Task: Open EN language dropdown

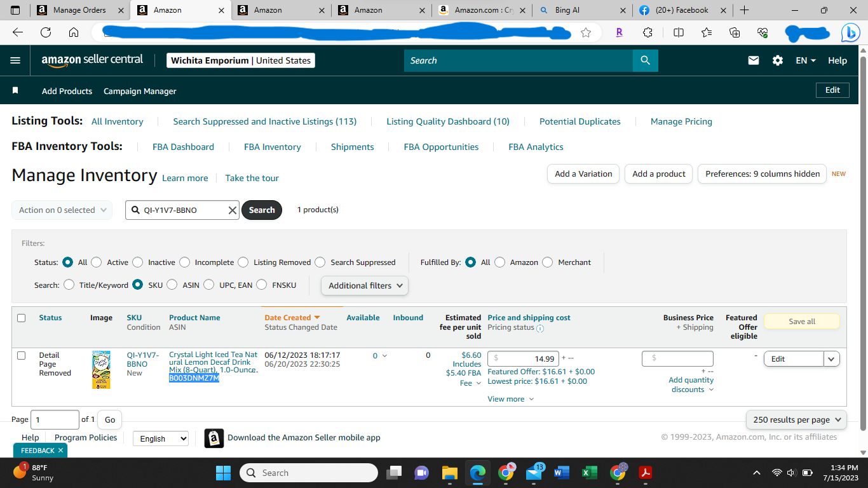Action: pos(806,60)
